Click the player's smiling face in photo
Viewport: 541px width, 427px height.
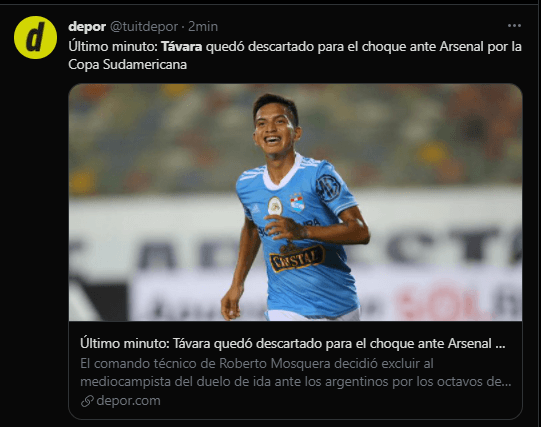tap(275, 129)
